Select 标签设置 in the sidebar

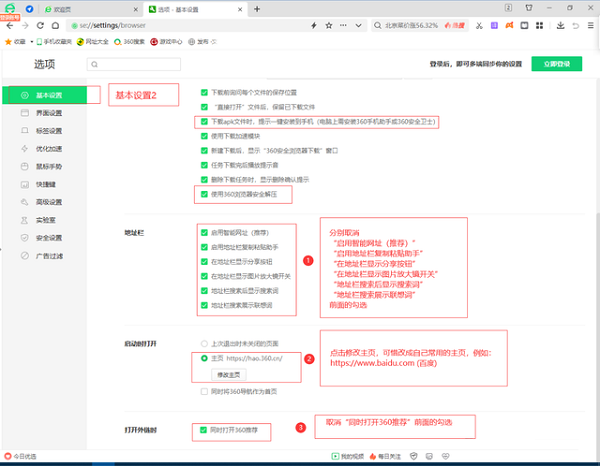point(44,131)
